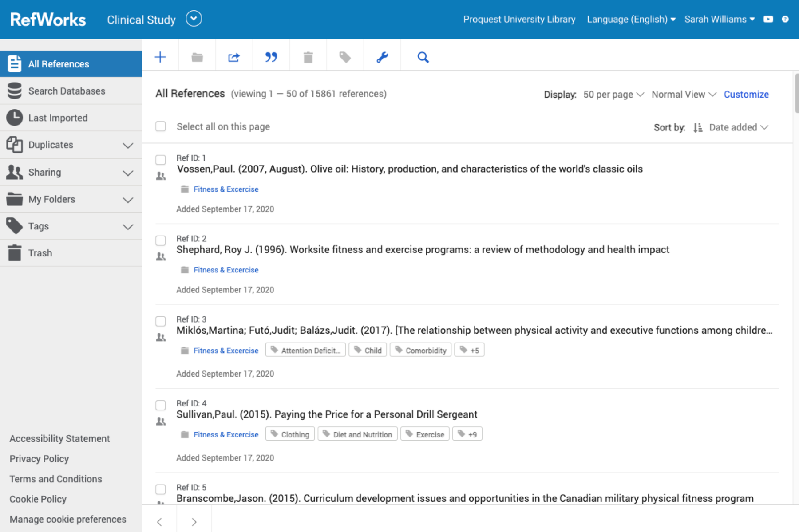The width and height of the screenshot is (799, 532).
Task: Open the Shephard, Roy J. reference title
Action: coord(423,250)
